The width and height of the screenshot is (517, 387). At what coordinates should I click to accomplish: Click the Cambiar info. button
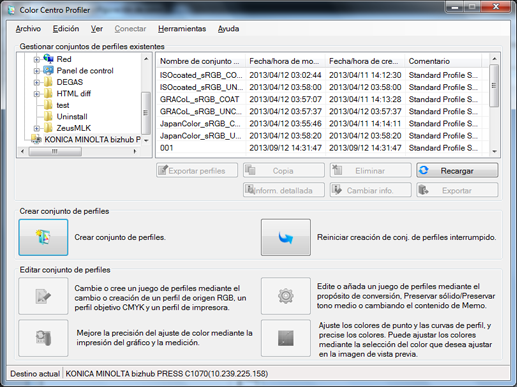(x=370, y=190)
